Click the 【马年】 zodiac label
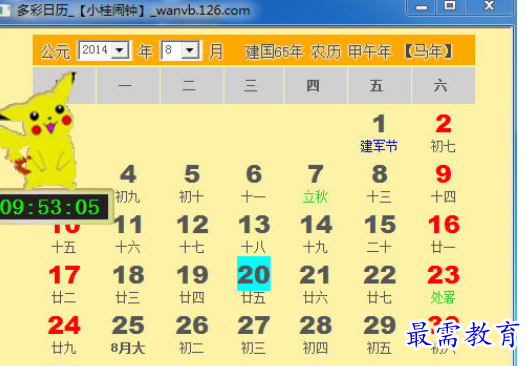This screenshot has width=528, height=366. pos(428,52)
